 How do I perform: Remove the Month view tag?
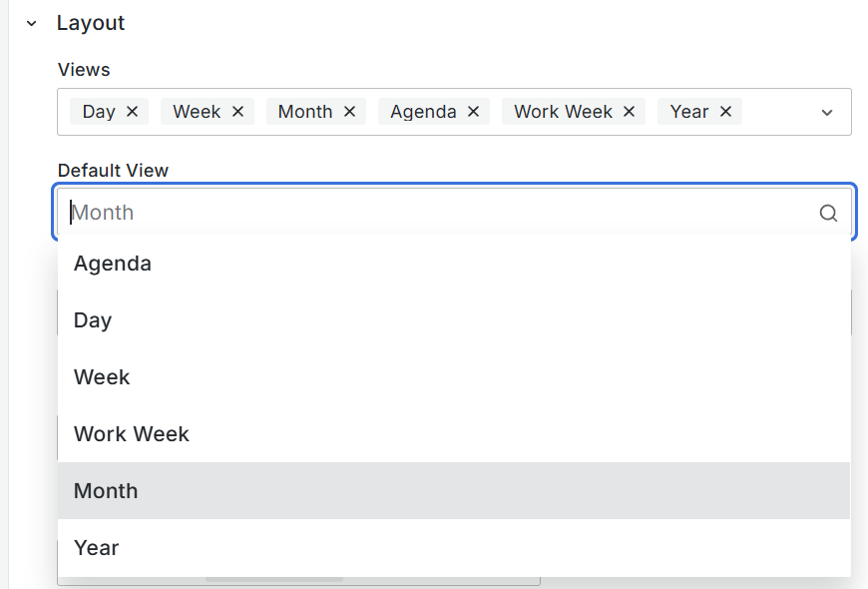(x=349, y=112)
